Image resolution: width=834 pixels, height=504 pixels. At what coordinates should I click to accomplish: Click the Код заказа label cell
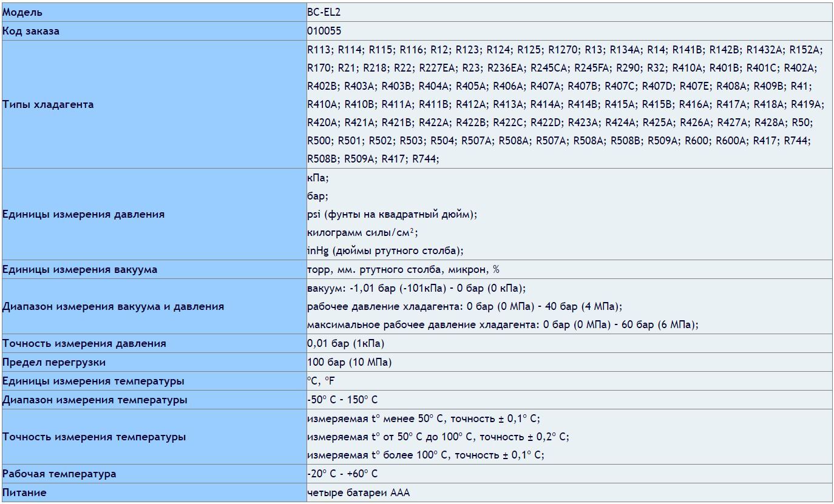[x=31, y=31]
